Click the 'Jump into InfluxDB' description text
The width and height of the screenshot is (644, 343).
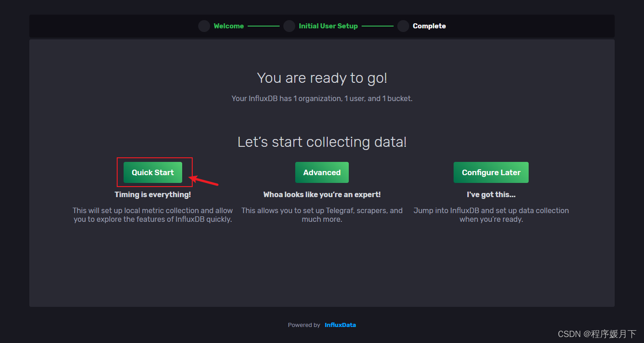[491, 215]
